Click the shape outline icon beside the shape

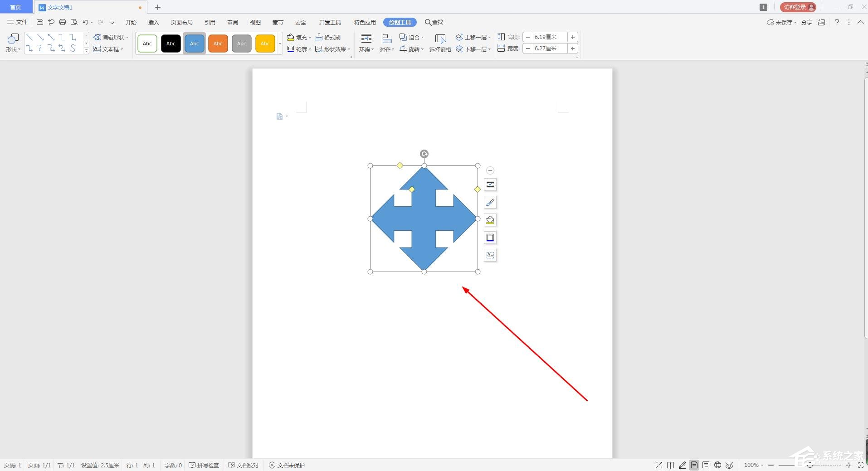point(490,238)
